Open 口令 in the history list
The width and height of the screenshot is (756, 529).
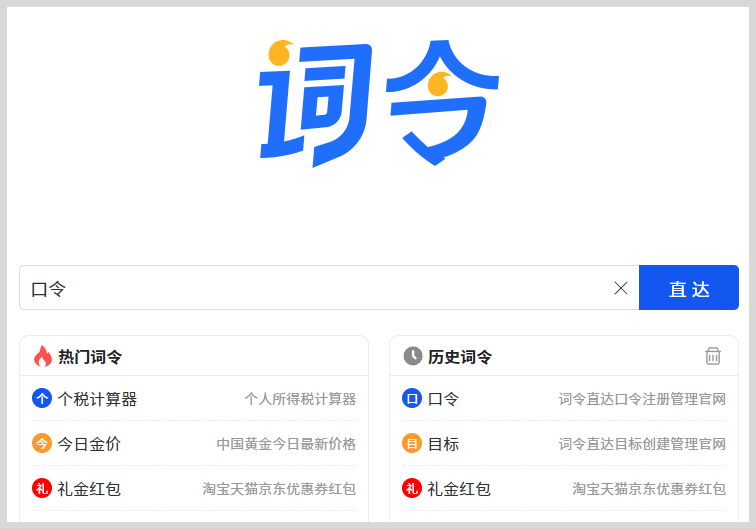coord(443,399)
